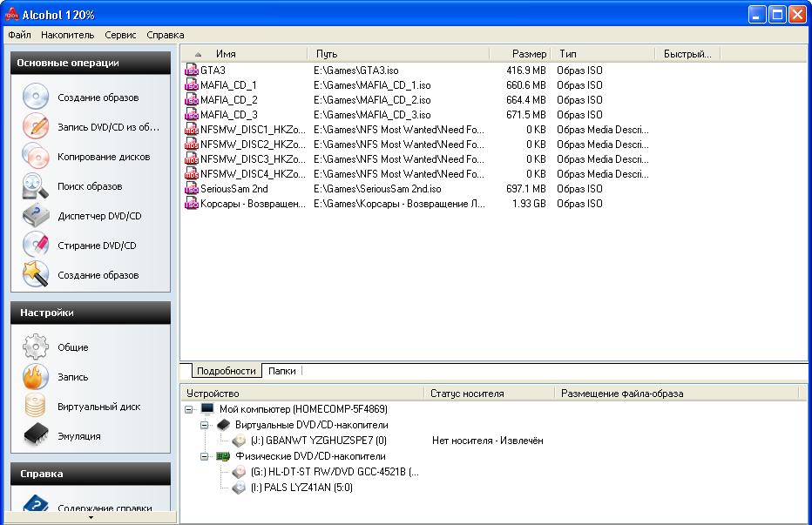Image resolution: width=812 pixels, height=525 pixels.
Task: Collapse the Физические DVD/CD-накопители node
Action: point(205,457)
